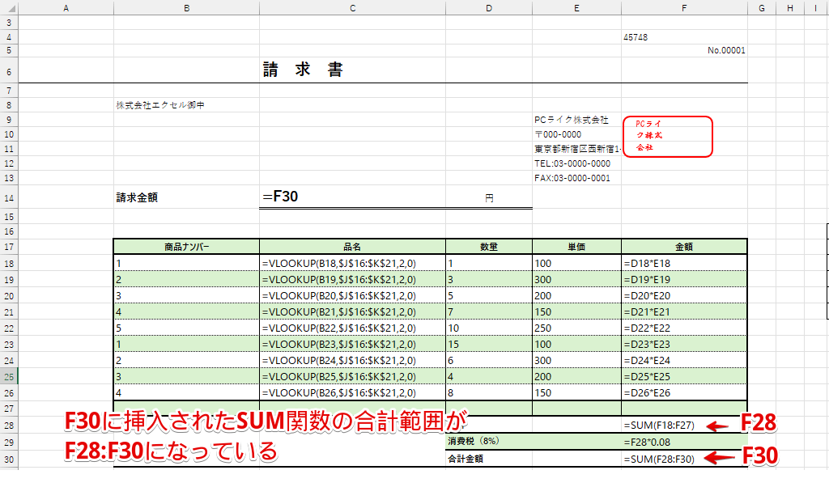829x504 pixels.
Task: Select column A header
Action: coord(66,8)
